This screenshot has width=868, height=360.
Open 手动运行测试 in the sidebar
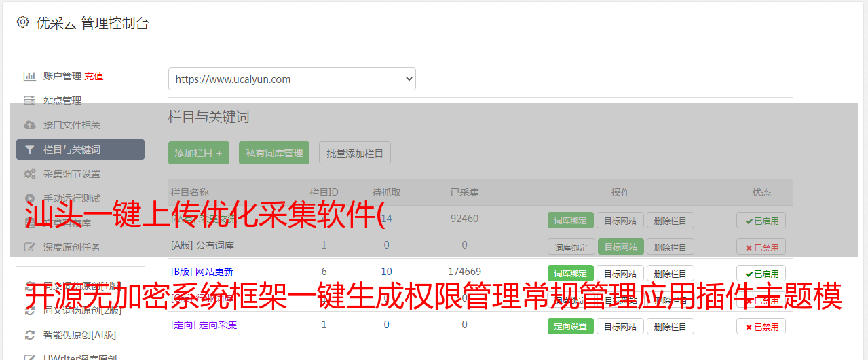[72, 198]
